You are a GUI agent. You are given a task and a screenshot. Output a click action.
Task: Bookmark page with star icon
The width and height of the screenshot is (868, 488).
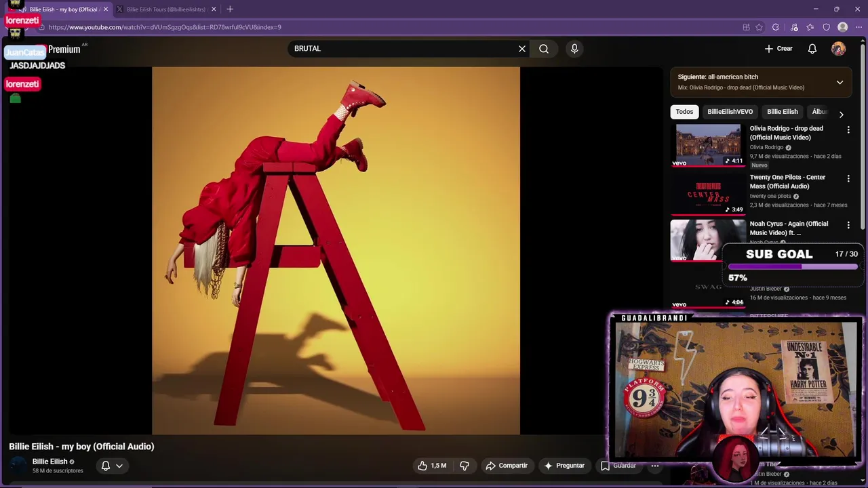pos(759,27)
